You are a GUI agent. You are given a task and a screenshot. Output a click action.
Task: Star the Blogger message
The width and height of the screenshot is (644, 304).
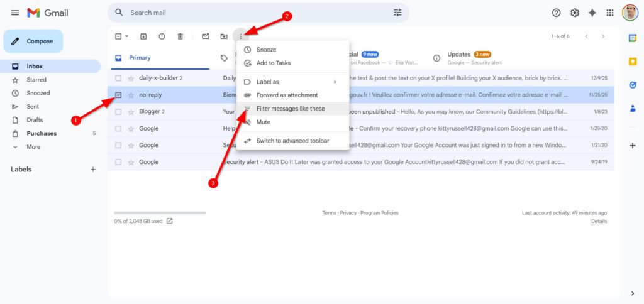[131, 112]
